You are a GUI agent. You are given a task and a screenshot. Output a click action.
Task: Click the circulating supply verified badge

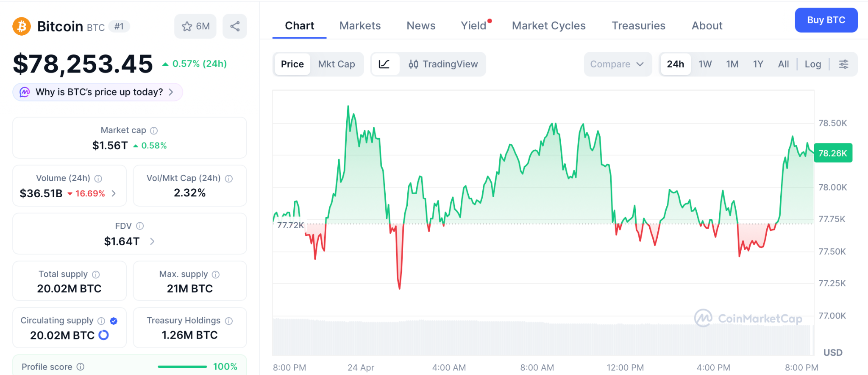tap(114, 321)
